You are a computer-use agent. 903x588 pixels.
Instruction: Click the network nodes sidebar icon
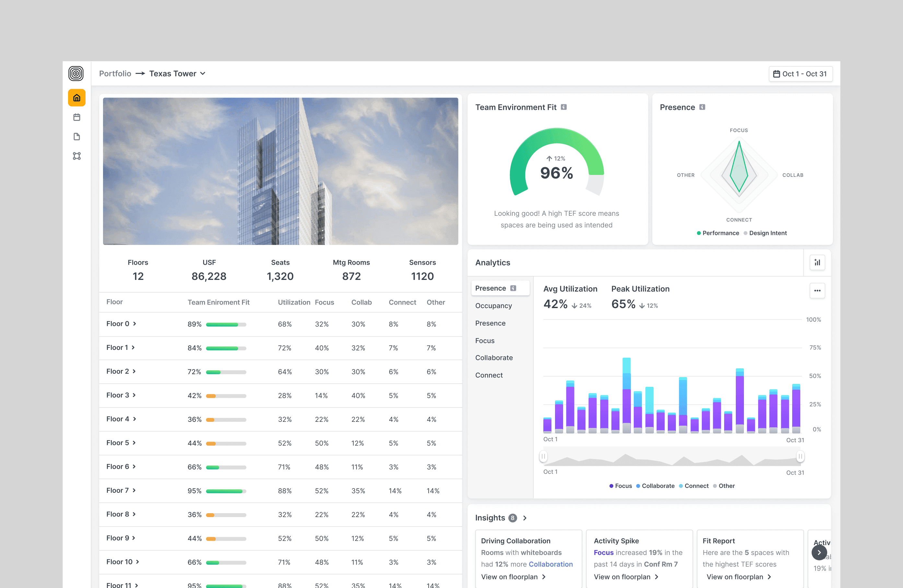(77, 156)
